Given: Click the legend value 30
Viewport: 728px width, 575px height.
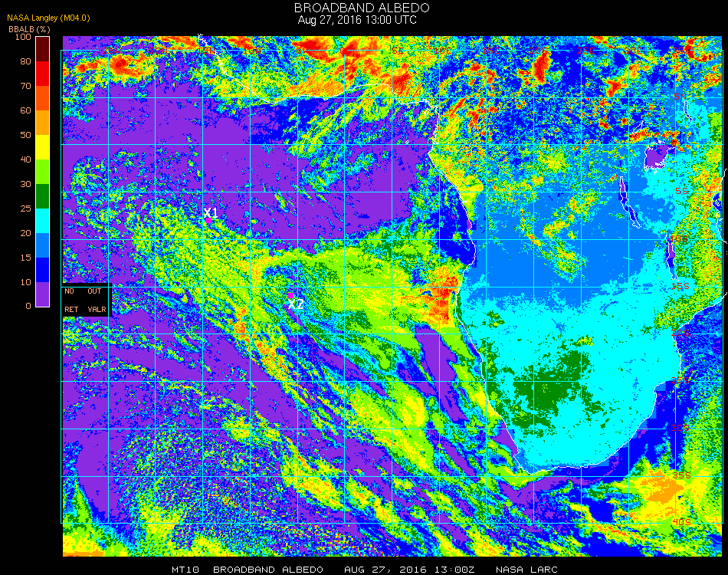Looking at the screenshot, I should point(25,185).
